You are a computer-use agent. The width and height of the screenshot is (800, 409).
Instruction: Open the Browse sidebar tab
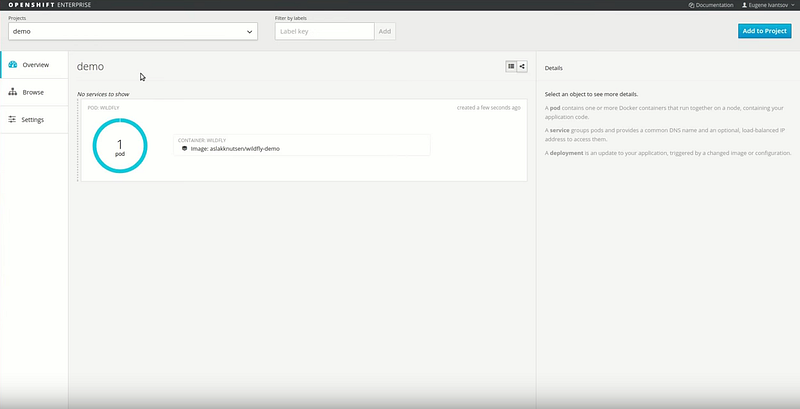click(x=34, y=92)
